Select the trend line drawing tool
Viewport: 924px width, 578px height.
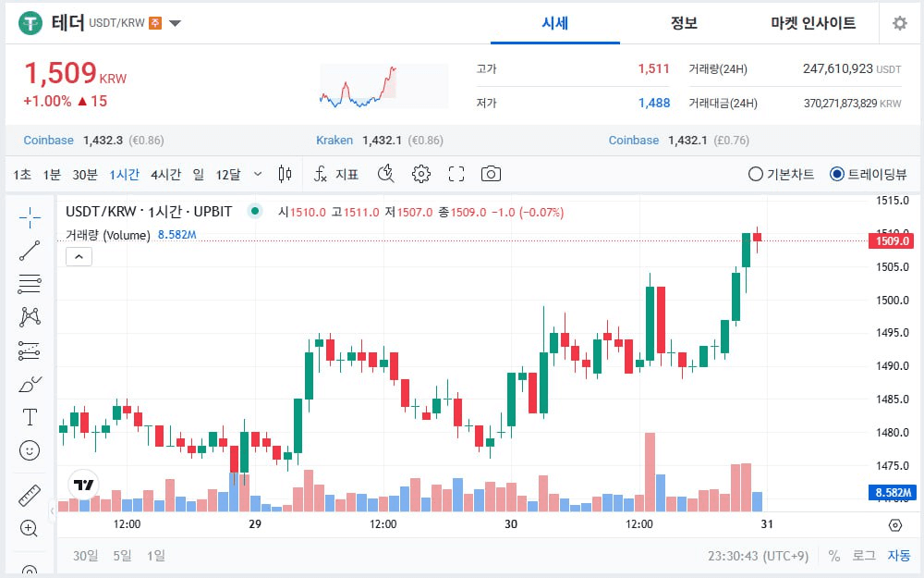point(30,251)
